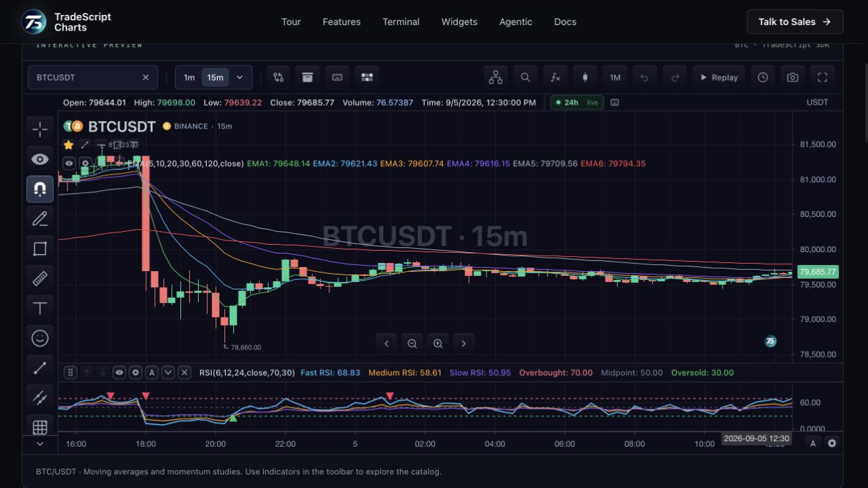
Task: Open the archive box icon
Action: point(307,77)
